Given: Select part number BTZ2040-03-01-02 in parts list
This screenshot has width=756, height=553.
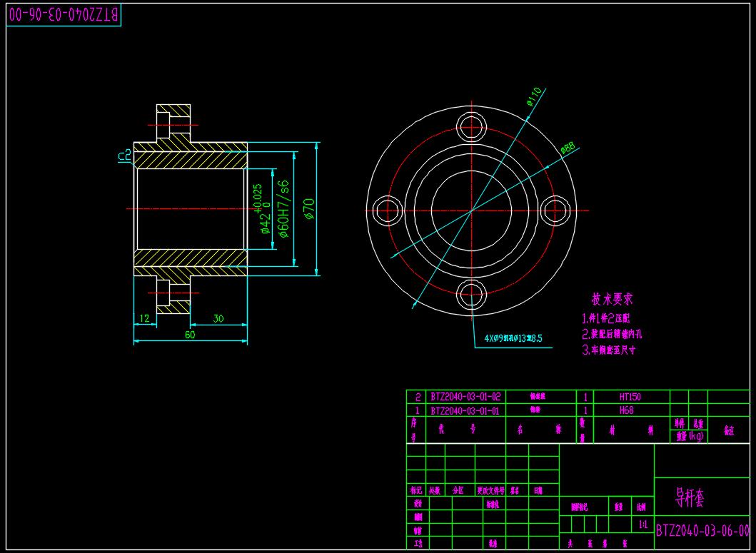Looking at the screenshot, I should [x=465, y=397].
